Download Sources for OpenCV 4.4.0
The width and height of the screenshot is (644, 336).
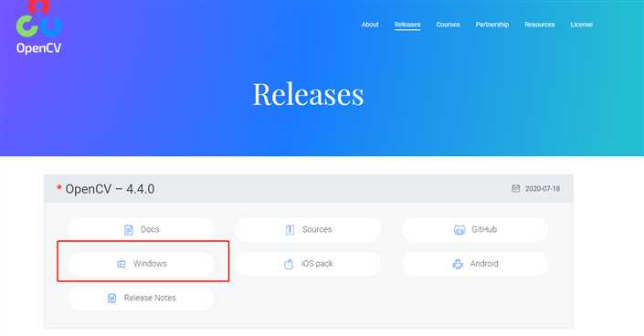coord(308,229)
